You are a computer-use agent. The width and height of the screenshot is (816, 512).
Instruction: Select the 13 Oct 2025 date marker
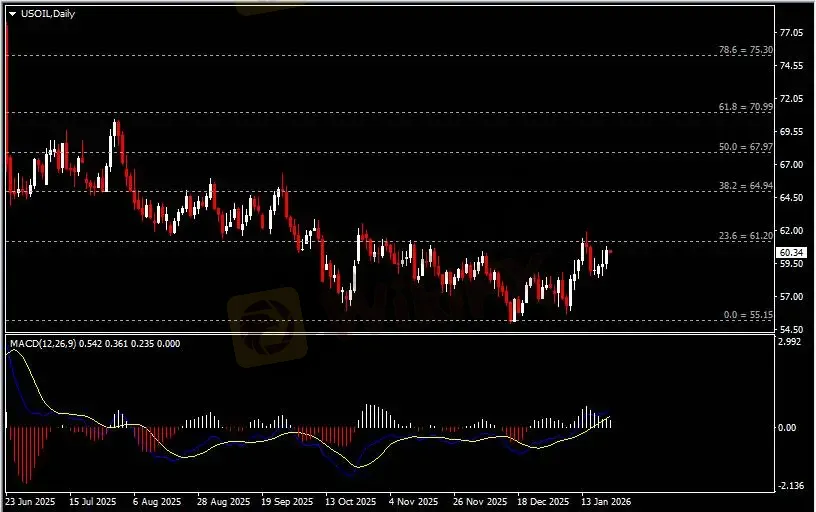pos(349,500)
